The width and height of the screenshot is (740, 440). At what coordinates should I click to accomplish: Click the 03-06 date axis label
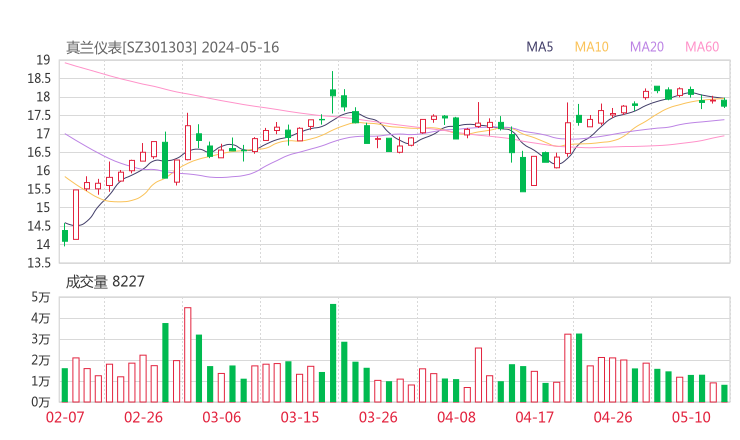tap(222, 417)
